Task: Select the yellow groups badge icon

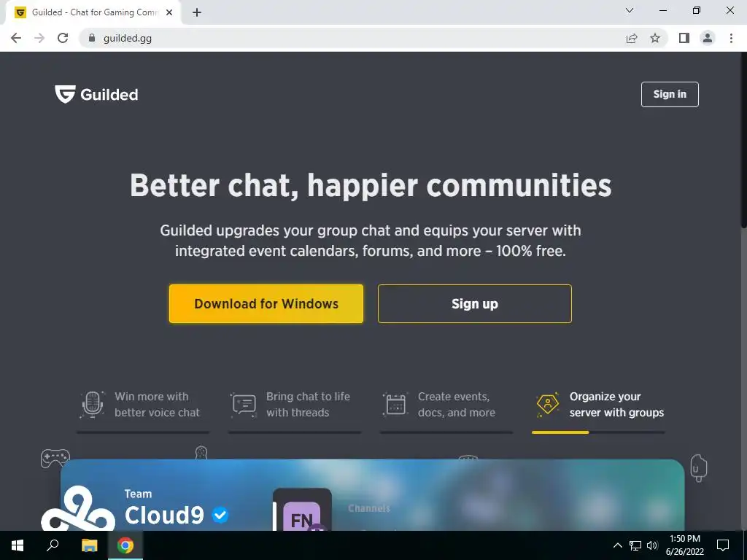Action: pyautogui.click(x=547, y=405)
